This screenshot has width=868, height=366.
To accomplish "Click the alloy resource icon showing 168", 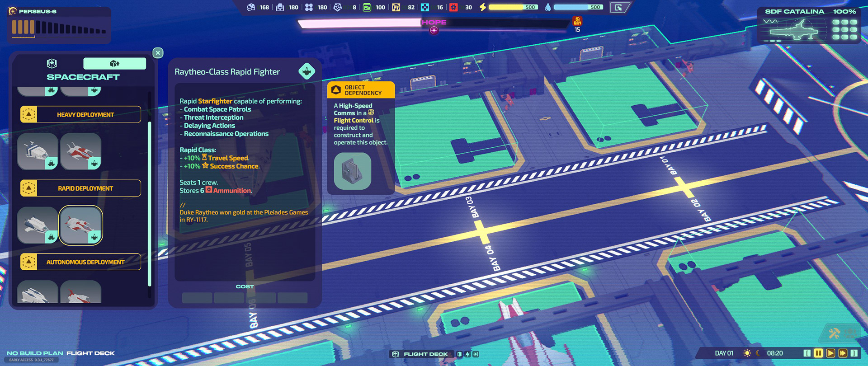I will tap(251, 7).
